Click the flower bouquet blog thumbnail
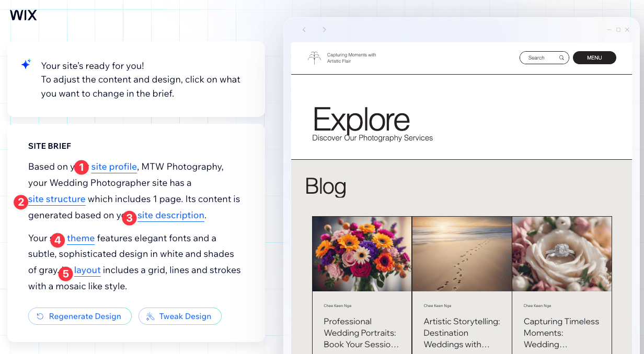Screen dimensions: 644x354 pos(362,254)
